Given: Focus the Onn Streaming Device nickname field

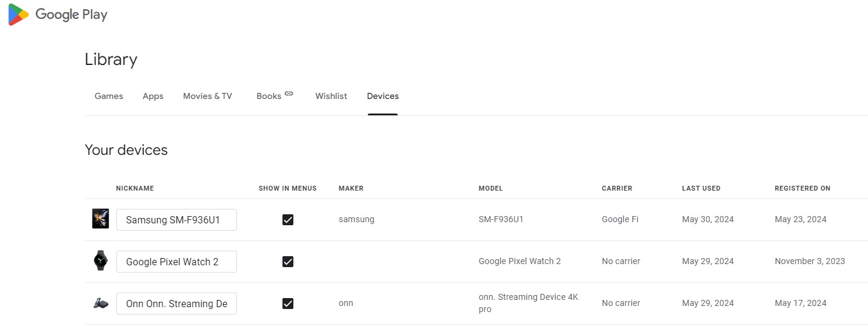Looking at the screenshot, I should click(x=176, y=304).
